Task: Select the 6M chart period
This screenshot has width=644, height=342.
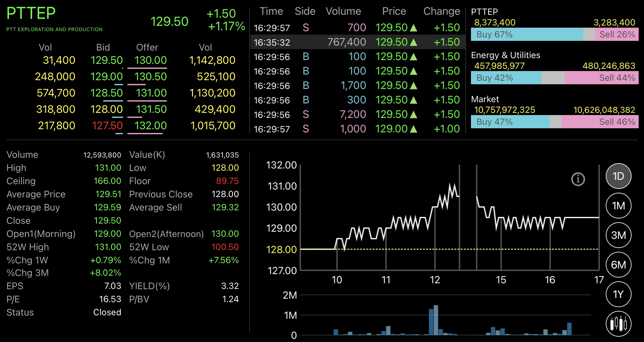Action: tap(619, 265)
